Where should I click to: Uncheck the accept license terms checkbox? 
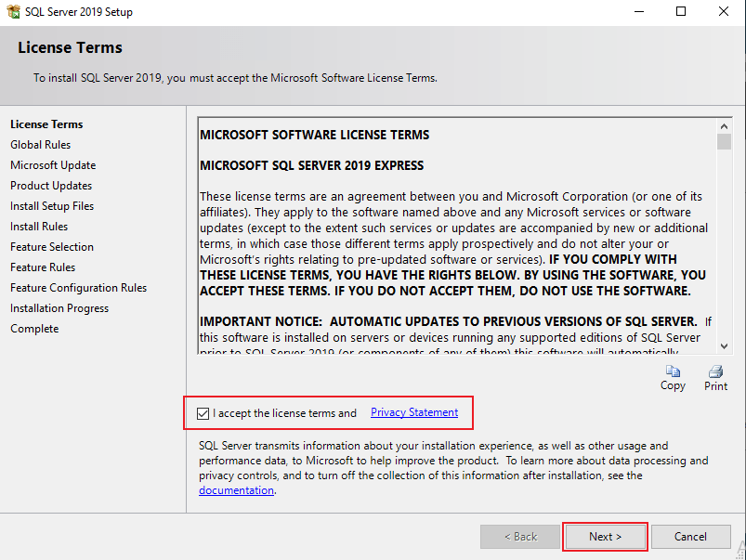pos(203,413)
